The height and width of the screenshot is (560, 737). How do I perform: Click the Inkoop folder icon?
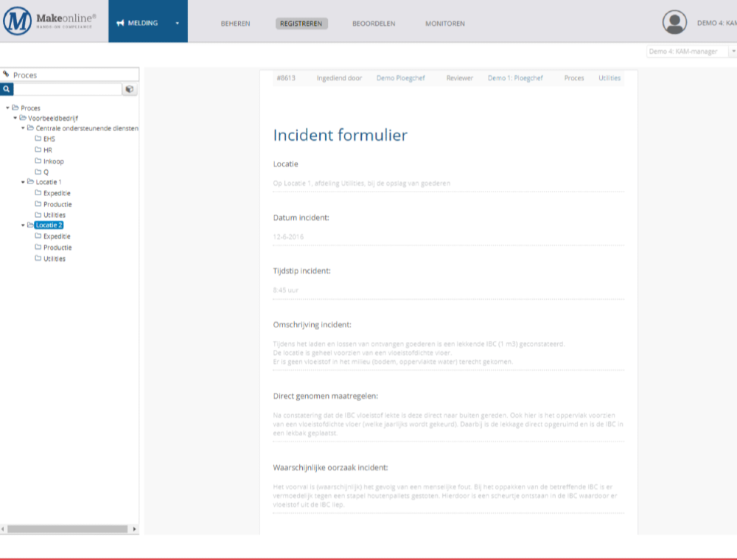click(x=38, y=161)
